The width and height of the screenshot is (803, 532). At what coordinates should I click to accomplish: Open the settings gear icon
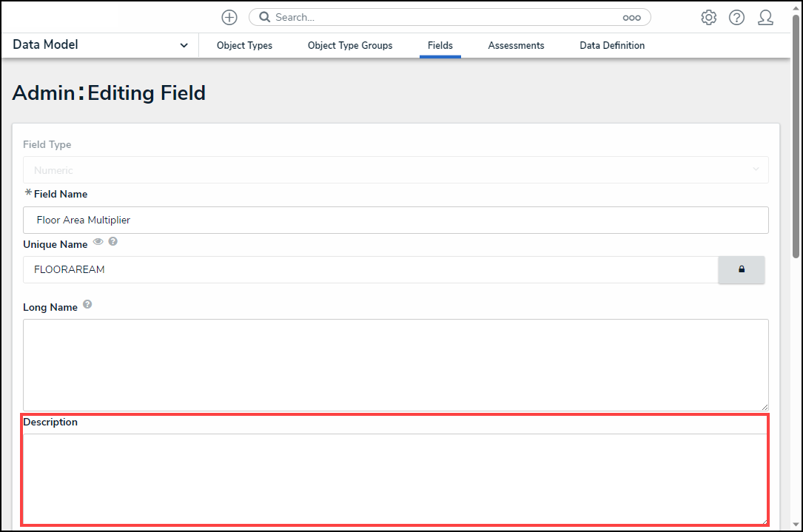(x=708, y=18)
